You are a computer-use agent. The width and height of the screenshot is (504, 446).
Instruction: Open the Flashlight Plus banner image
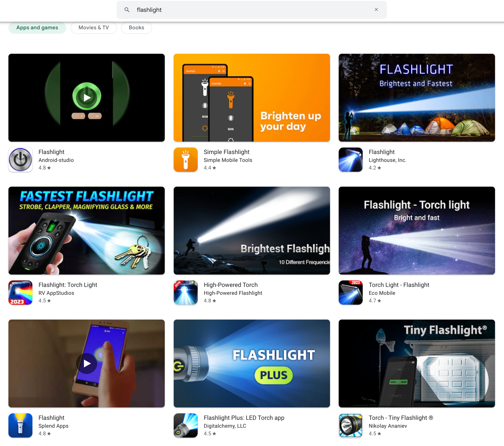(x=252, y=364)
